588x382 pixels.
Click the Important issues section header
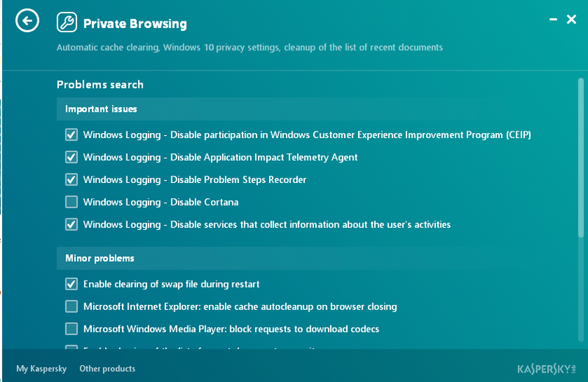click(315, 109)
